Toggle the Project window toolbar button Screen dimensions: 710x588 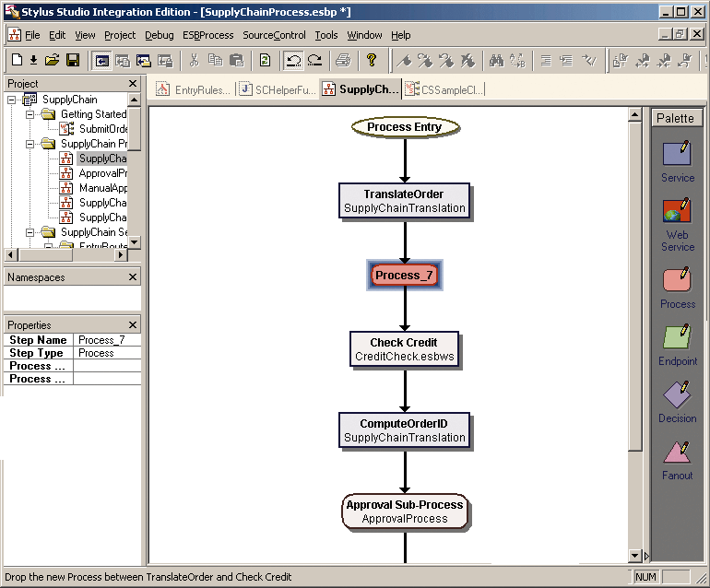pos(101,60)
